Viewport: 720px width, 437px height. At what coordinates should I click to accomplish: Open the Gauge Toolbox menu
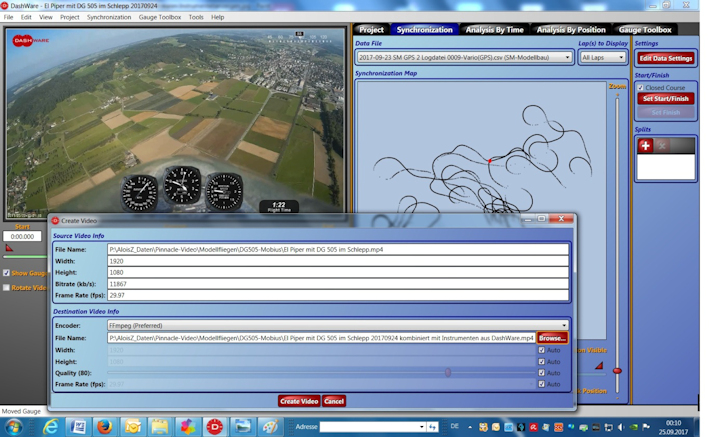(160, 17)
